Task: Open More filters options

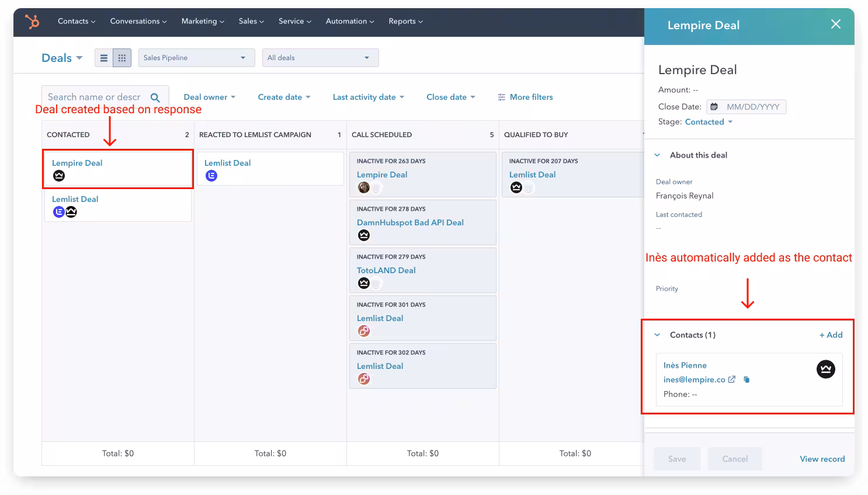Action: tap(525, 97)
